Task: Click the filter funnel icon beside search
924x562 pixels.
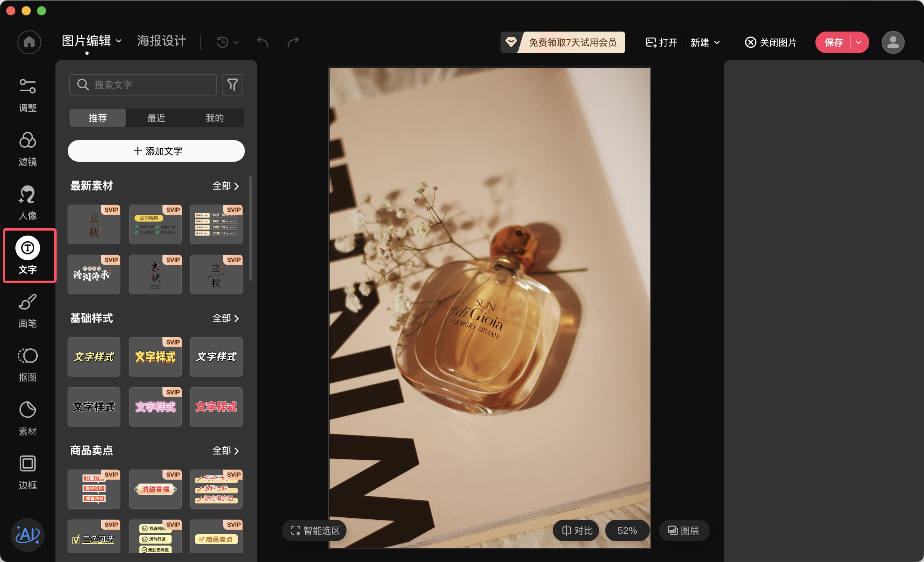Action: click(233, 84)
